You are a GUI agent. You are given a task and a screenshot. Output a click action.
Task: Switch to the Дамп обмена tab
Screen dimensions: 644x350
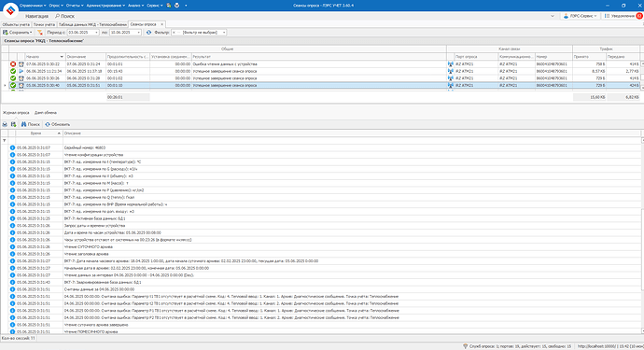[46, 113]
